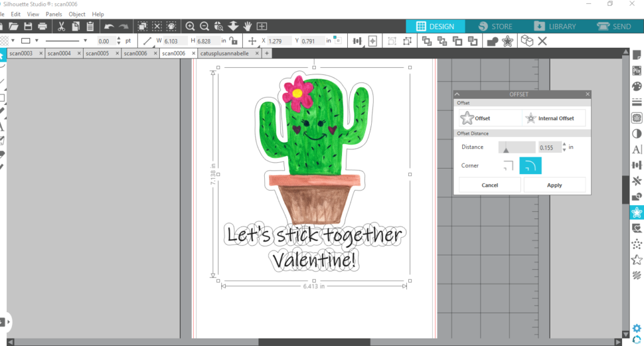
Task: Click the Zoom In magnifier icon
Action: click(190, 26)
